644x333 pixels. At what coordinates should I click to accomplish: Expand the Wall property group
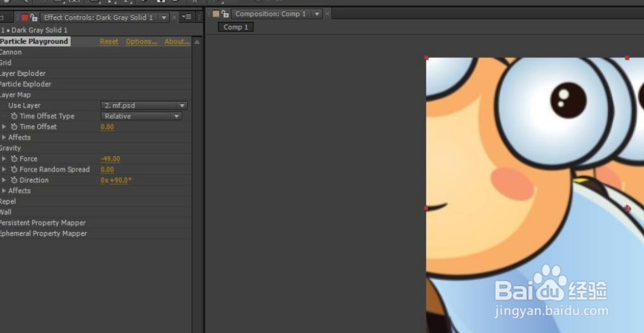pos(6,213)
